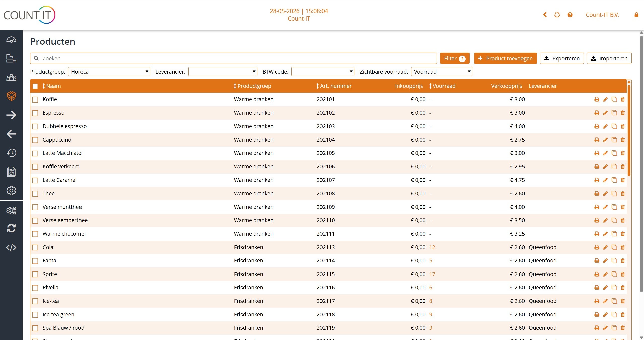Click the right arrow sidebar icon
Viewport: 644px width, 340px height.
11,115
